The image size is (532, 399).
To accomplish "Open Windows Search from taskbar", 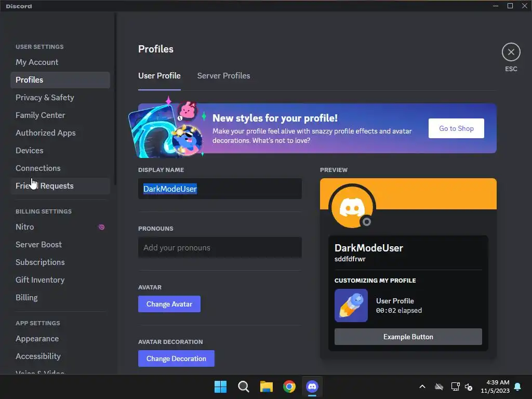I will [243, 387].
